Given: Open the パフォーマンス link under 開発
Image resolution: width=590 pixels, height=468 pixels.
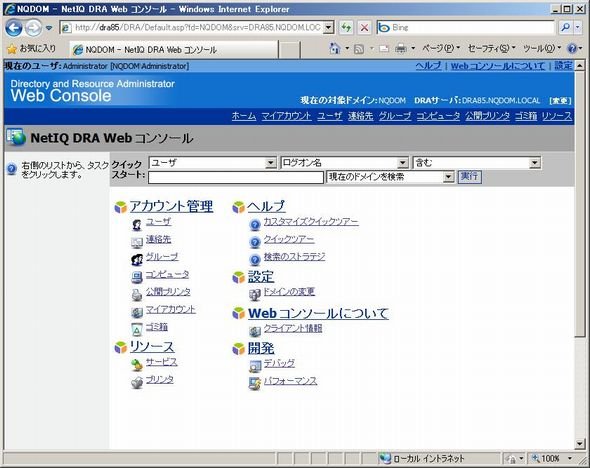Looking at the screenshot, I should [x=290, y=381].
